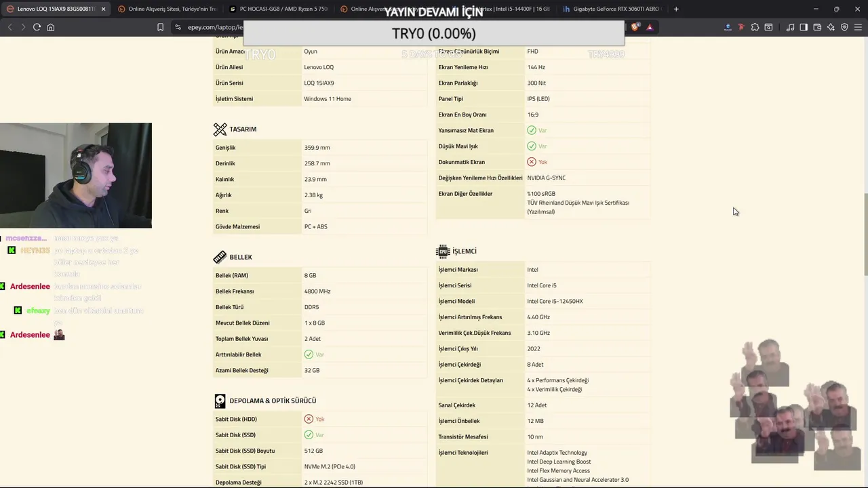Switch to Online Alışveriş Sitesi Türkiye'nin tab
Viewport: 868px width, 488px height.
pyautogui.click(x=166, y=9)
